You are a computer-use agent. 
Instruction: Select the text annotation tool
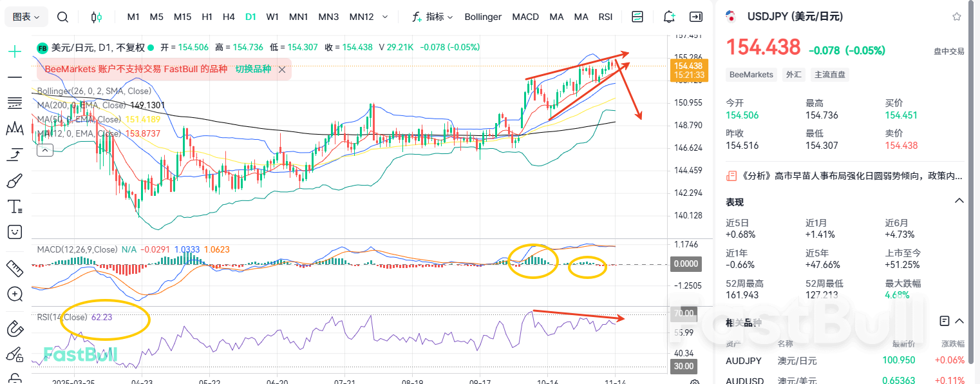coord(14,206)
